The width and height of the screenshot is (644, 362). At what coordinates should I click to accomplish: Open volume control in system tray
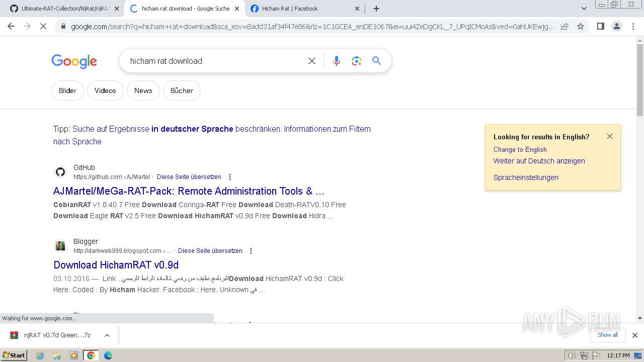pyautogui.click(x=572, y=355)
